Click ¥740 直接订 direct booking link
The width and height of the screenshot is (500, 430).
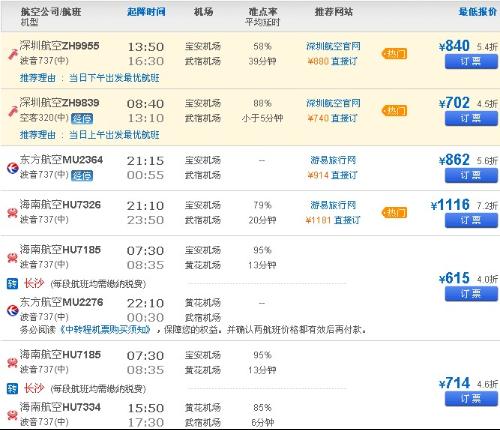click(x=333, y=118)
